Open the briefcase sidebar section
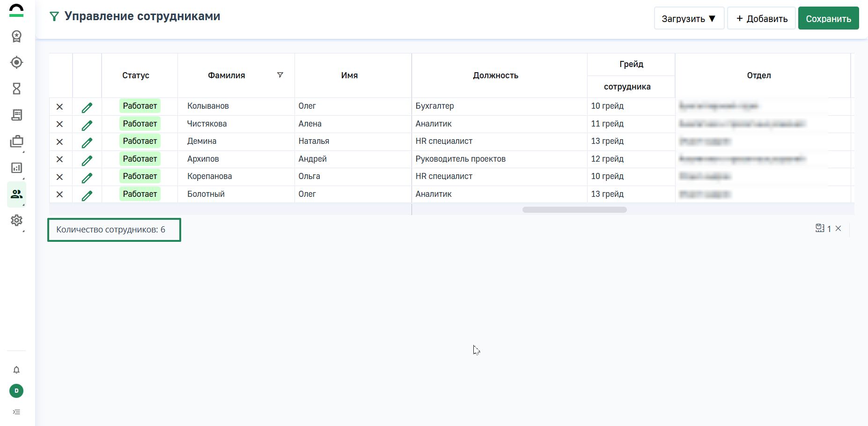 point(16,142)
